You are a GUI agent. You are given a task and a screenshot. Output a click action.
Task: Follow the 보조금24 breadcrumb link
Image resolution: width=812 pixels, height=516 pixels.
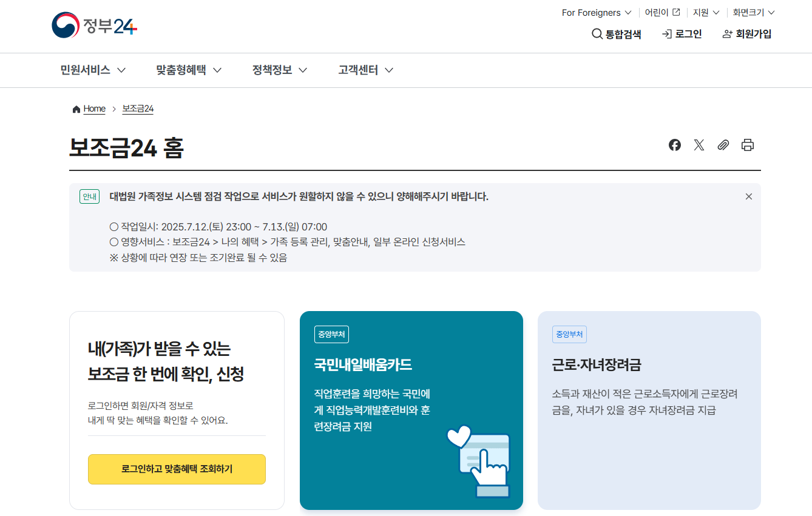pos(138,109)
